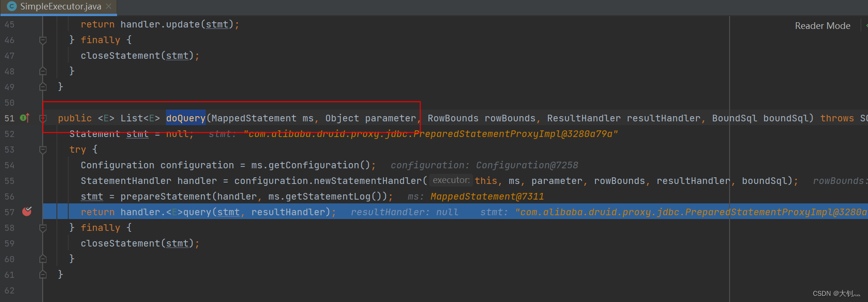Click the underlined stmt variable on line 57
The image size is (868, 302).
[x=228, y=211]
